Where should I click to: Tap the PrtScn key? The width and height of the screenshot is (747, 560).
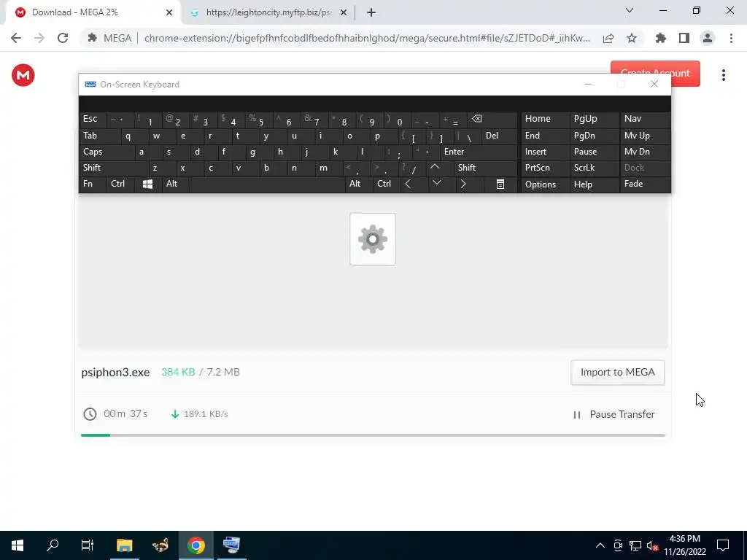[x=544, y=168]
